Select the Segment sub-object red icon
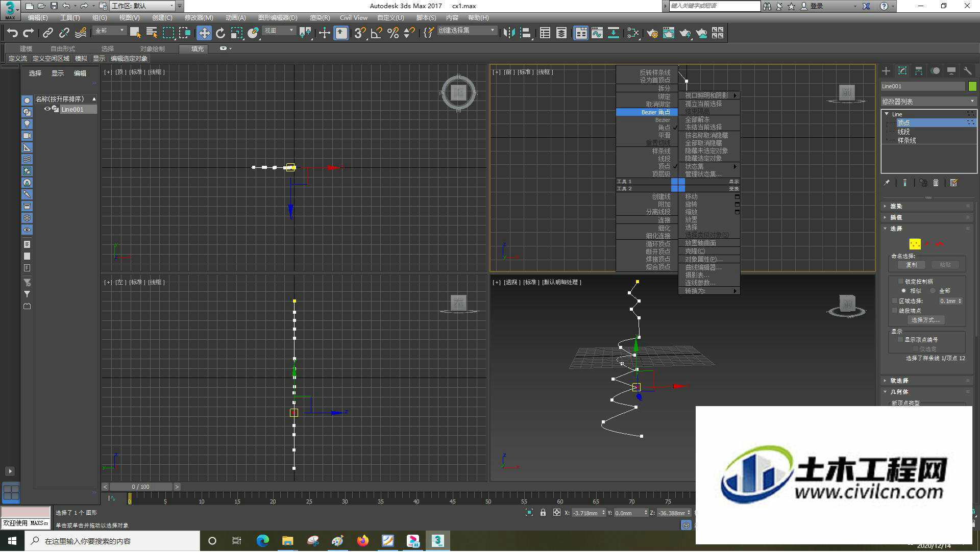 927,244
